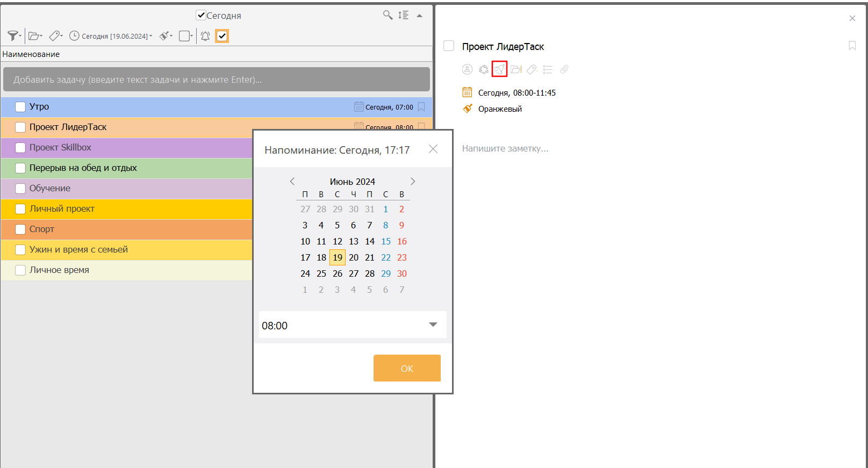Go to next month in calendar
868x468 pixels.
click(413, 182)
